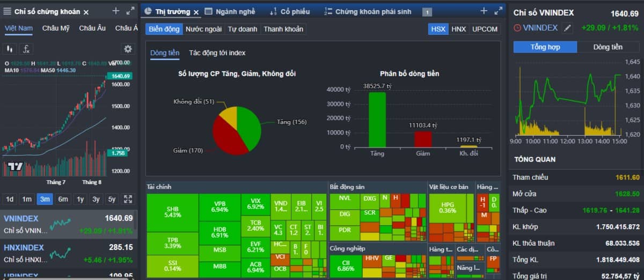644x280 pixels.
Task: Open the Ngành nghề tab
Action: (236, 11)
